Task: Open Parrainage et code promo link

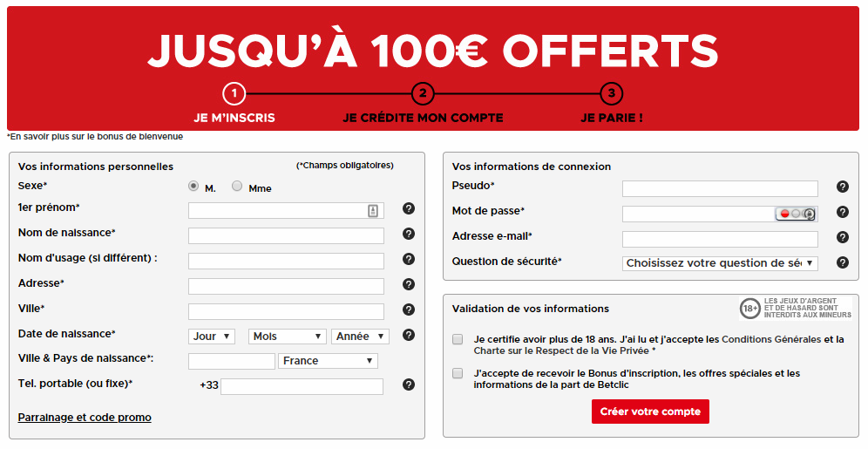Action: coord(85,418)
